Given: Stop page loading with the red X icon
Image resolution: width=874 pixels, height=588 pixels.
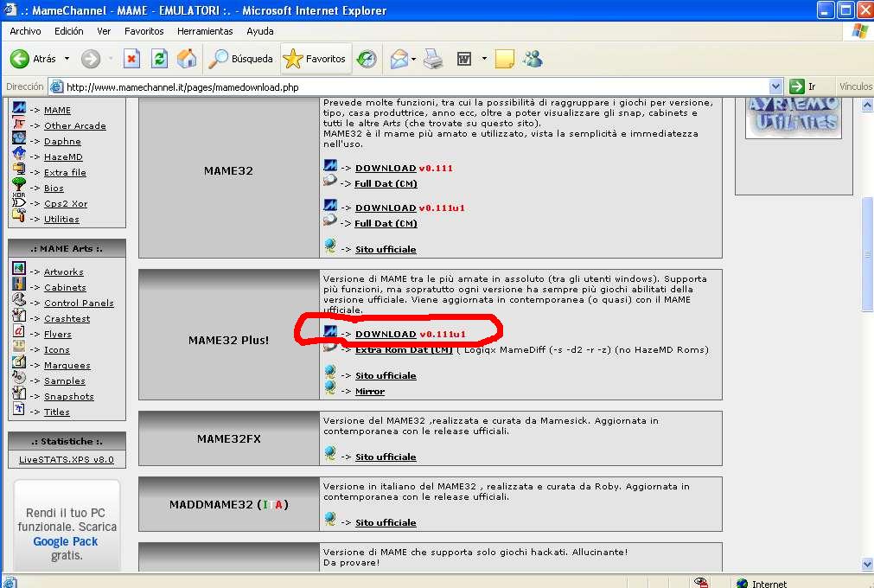Looking at the screenshot, I should click(x=131, y=59).
